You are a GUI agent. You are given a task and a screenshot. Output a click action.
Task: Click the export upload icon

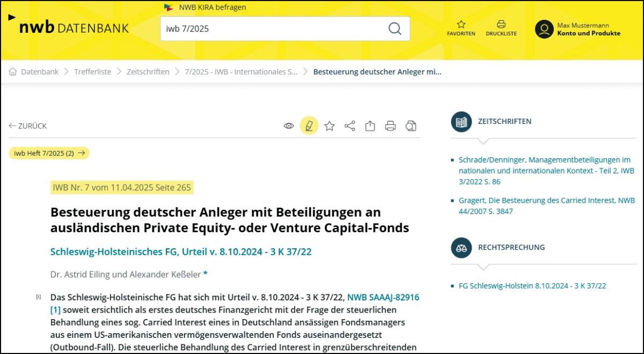[370, 126]
